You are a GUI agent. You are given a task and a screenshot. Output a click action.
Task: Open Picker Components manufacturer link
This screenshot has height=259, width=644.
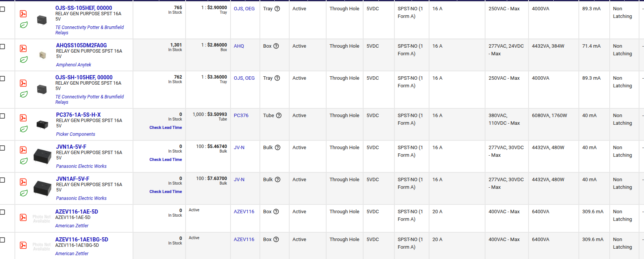click(75, 134)
